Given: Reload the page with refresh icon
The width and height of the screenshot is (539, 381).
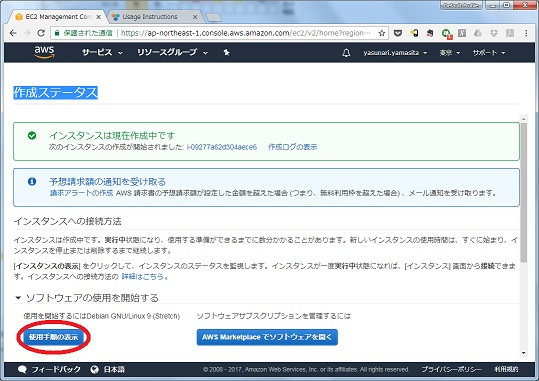Looking at the screenshot, I should point(41,33).
